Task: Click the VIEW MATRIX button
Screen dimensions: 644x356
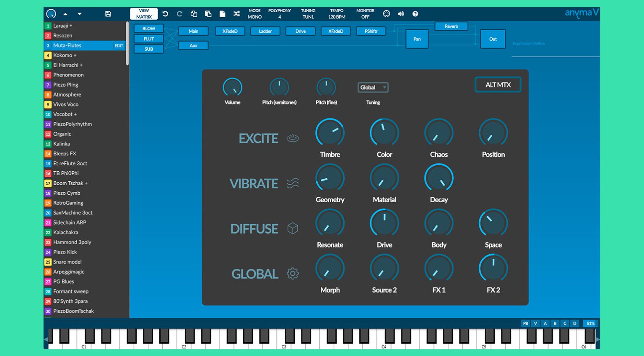Action: [144, 14]
